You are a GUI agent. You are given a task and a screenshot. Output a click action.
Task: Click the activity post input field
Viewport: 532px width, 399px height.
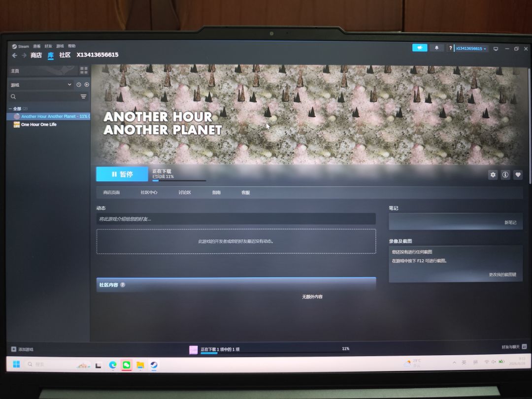[x=236, y=219]
